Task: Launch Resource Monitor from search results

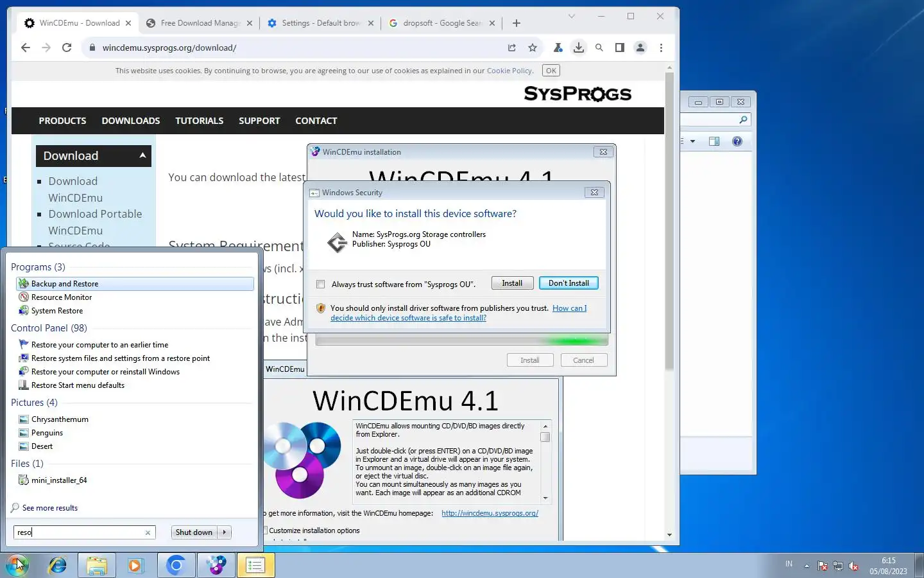Action: point(135,297)
